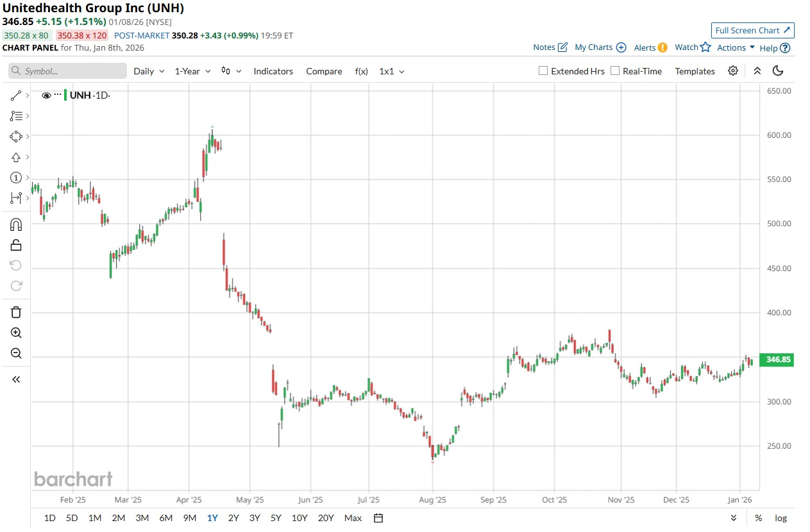The image size is (810, 532).
Task: Click the 346.85 current price label
Action: click(777, 360)
